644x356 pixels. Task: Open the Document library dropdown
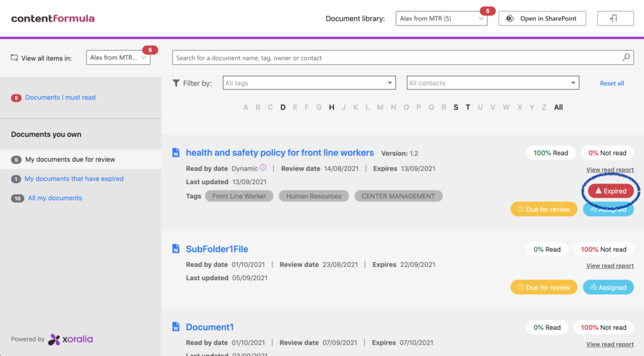[x=442, y=18]
